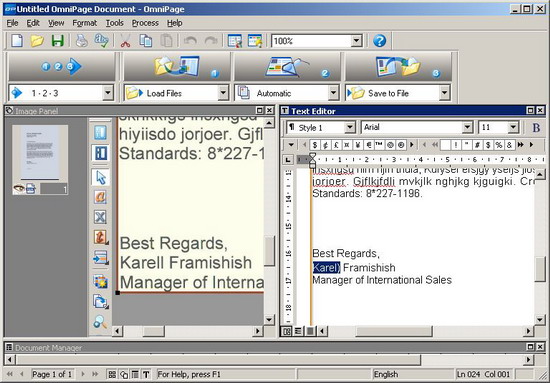
Task: Go to next page arrow in status bar
Action: (x=83, y=374)
